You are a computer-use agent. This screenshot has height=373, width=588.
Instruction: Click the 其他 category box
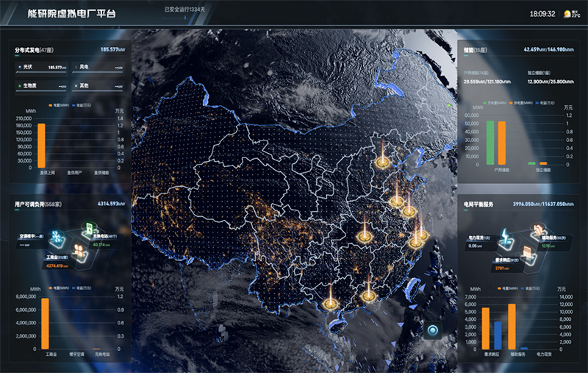99,86
